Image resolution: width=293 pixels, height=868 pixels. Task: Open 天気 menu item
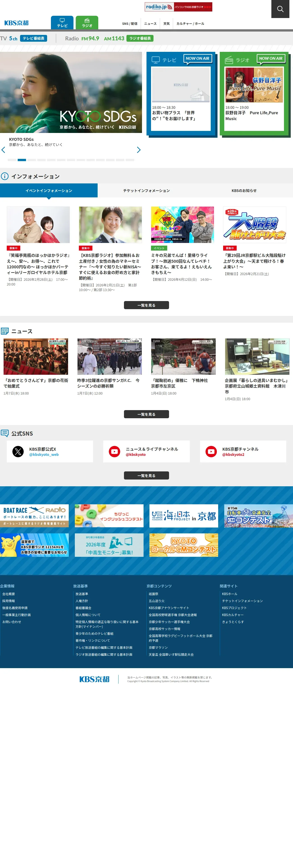click(x=167, y=24)
